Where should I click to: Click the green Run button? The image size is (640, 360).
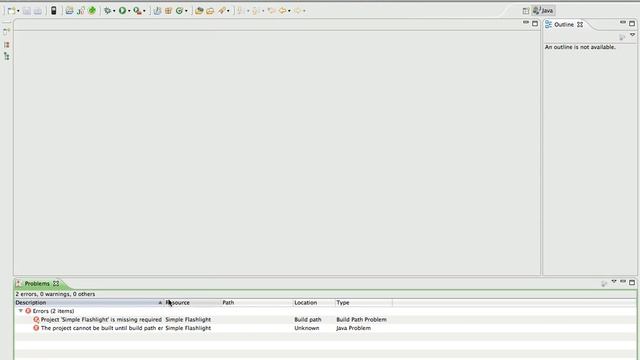pyautogui.click(x=122, y=11)
